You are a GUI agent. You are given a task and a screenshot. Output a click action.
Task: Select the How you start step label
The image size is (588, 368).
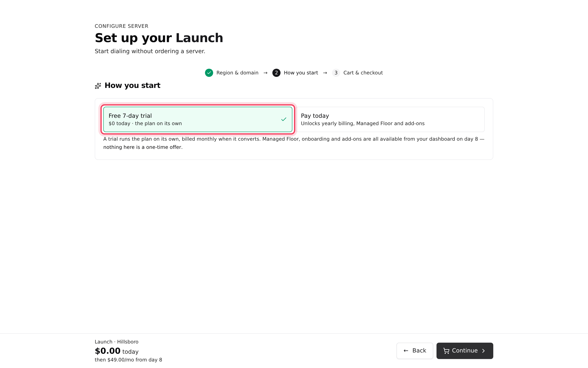[x=301, y=73]
